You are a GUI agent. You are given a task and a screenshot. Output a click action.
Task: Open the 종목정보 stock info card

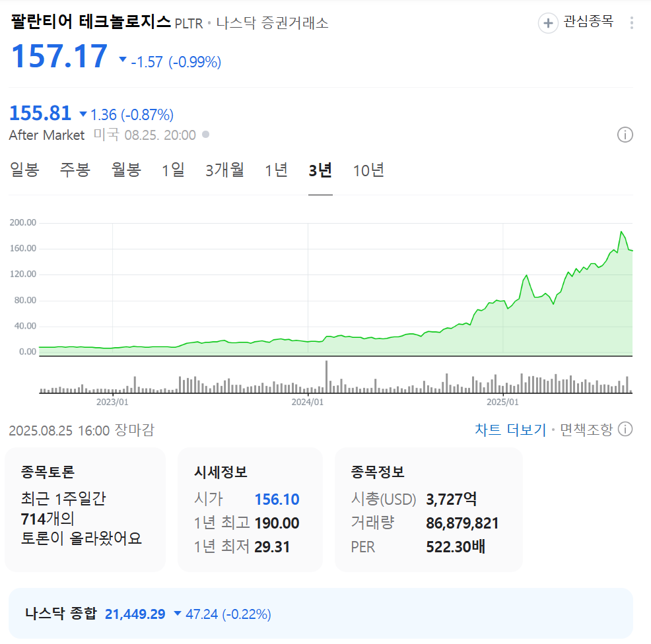click(428, 509)
